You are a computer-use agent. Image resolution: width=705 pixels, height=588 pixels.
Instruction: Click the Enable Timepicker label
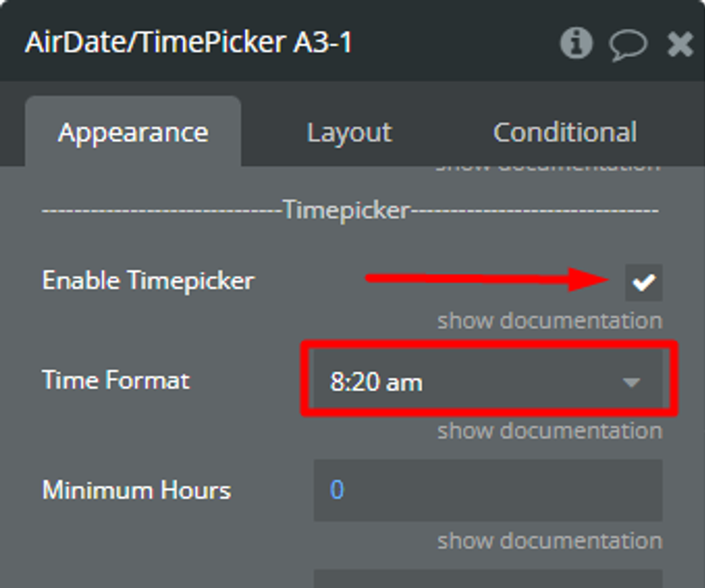(x=148, y=281)
